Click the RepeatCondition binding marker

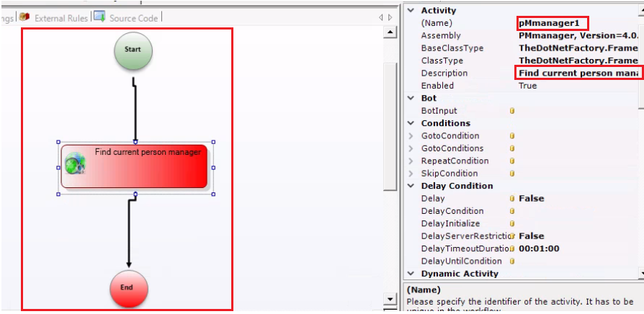tap(511, 161)
